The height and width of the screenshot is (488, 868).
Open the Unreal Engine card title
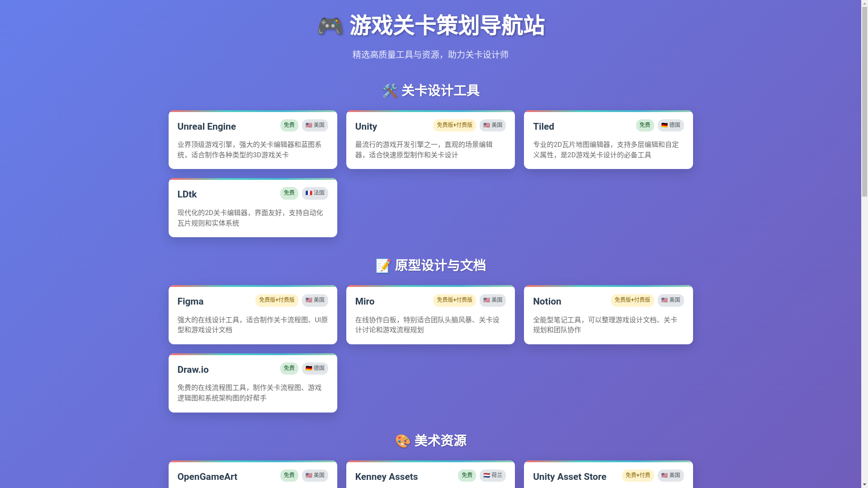pyautogui.click(x=207, y=127)
